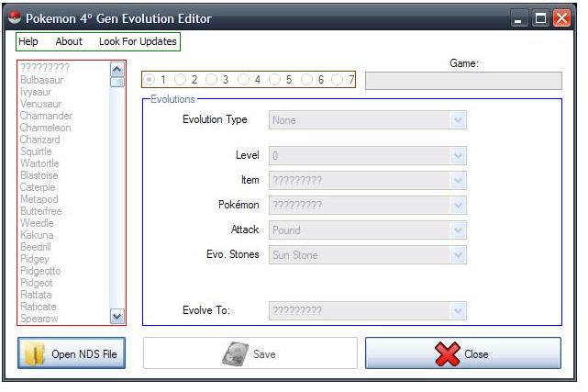
Task: Open the Evolution Type dropdown
Action: point(458,120)
